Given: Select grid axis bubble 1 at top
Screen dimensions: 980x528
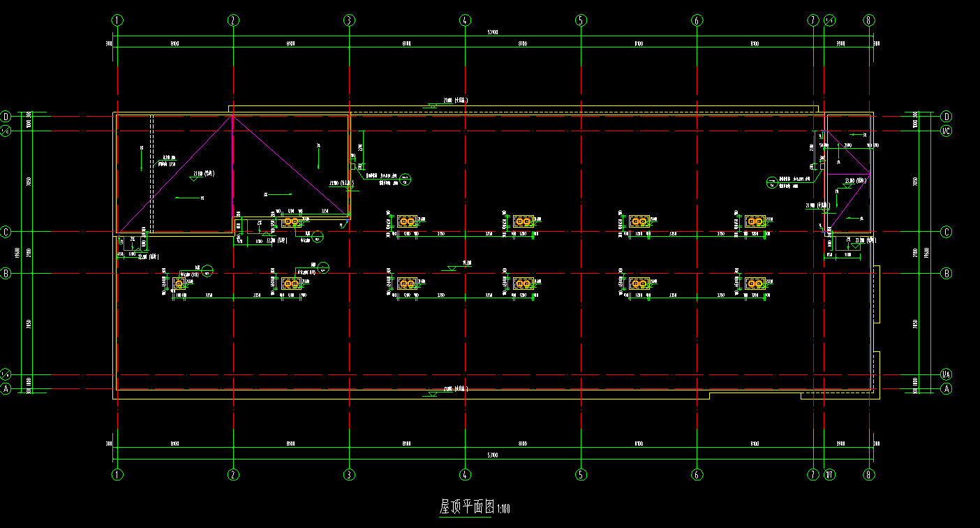Looking at the screenshot, I should pos(117,21).
